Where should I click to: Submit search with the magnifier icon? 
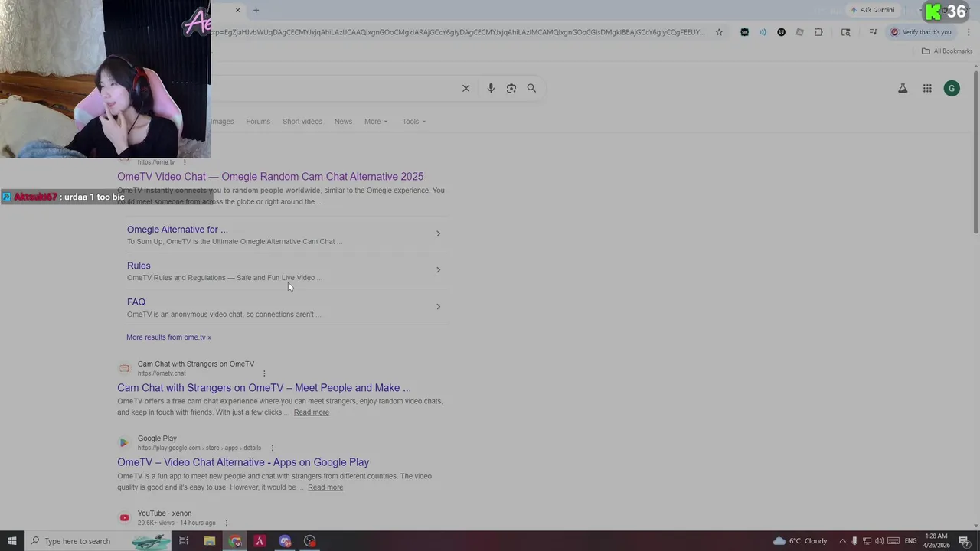tap(531, 88)
